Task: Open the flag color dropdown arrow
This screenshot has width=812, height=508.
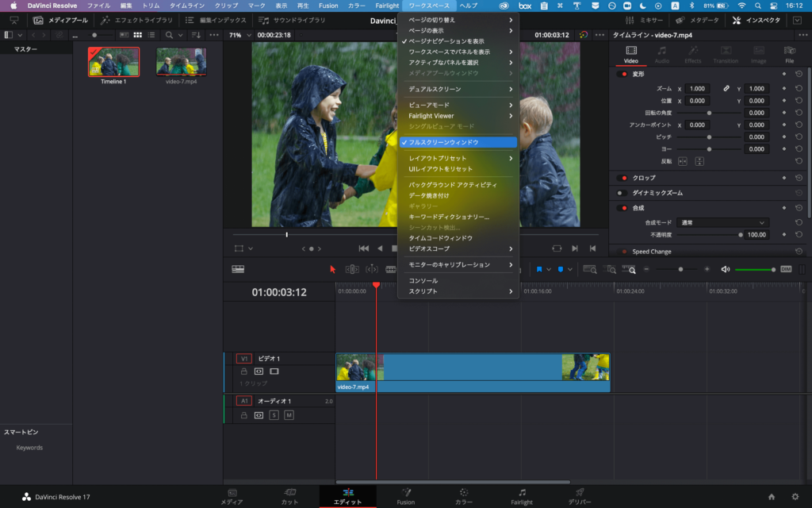Action: [549, 270]
